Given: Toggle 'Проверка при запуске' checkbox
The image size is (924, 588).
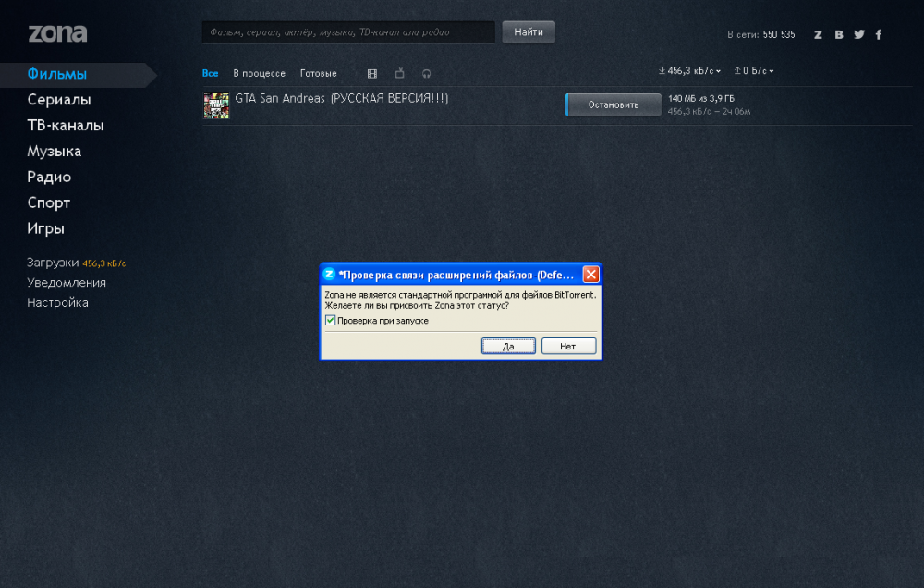Looking at the screenshot, I should (x=330, y=320).
